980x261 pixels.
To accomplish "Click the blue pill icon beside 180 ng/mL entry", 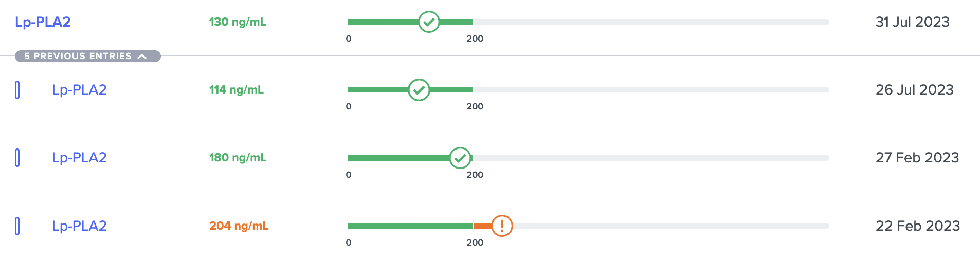I will [17, 158].
